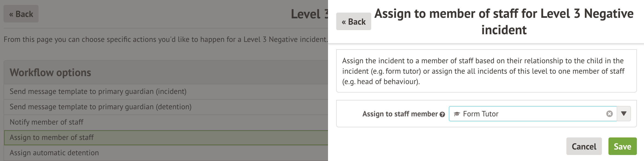Image resolution: width=644 pixels, height=161 pixels.
Task: Click the graduation cap icon in the field
Action: [457, 114]
